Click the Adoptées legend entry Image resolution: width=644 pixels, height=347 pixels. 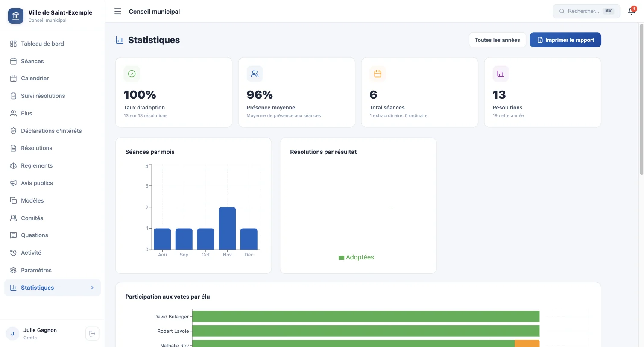(x=356, y=257)
